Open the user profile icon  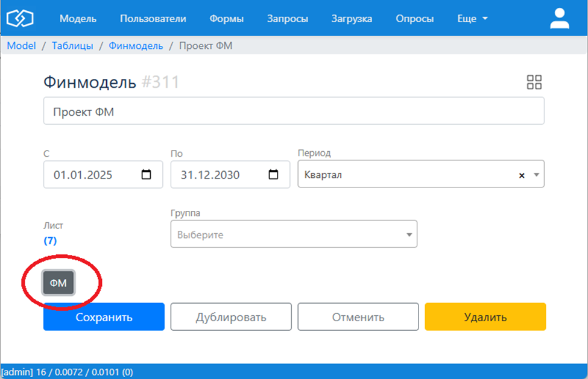(x=559, y=19)
